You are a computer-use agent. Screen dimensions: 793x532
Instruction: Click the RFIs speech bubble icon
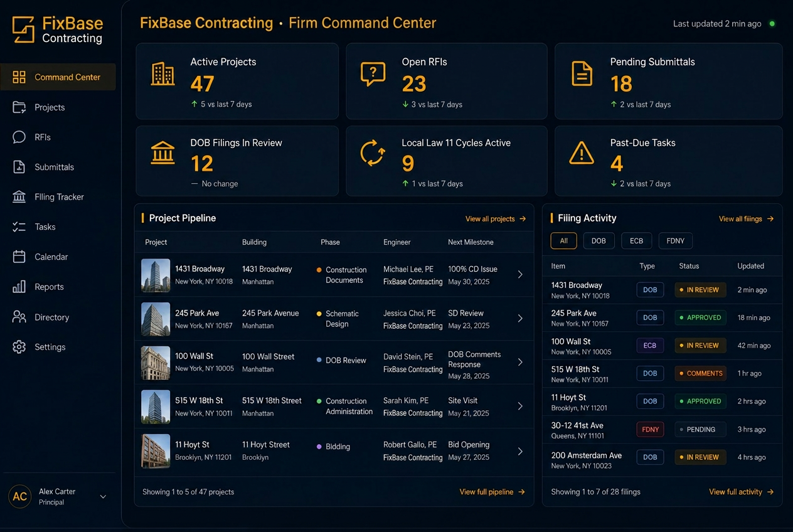pos(19,137)
